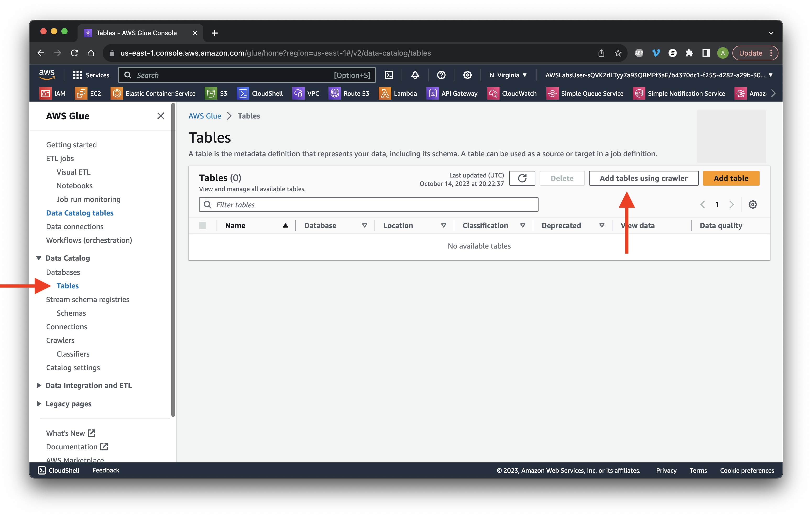Click the AWS Glue breadcrumb link

[x=205, y=116]
